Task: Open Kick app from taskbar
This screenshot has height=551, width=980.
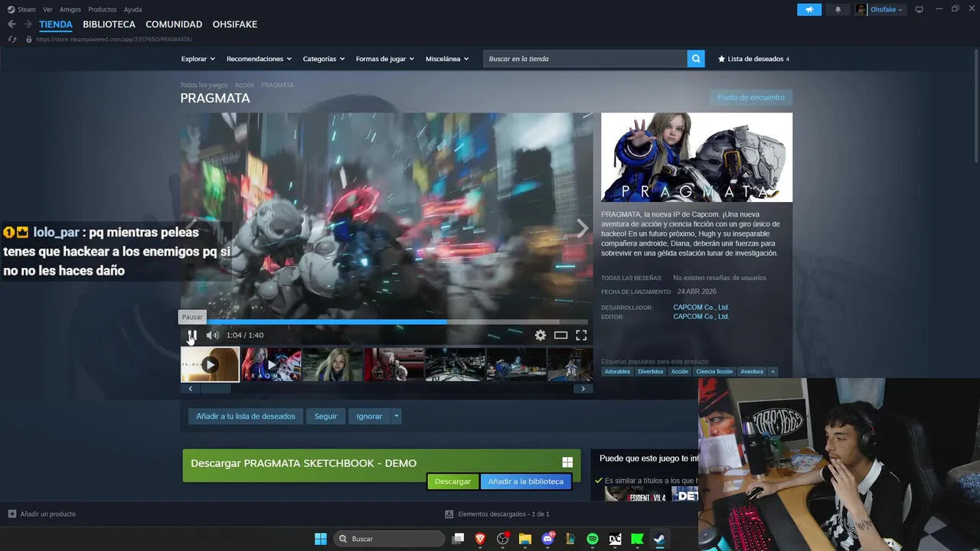Action: pyautogui.click(x=637, y=539)
